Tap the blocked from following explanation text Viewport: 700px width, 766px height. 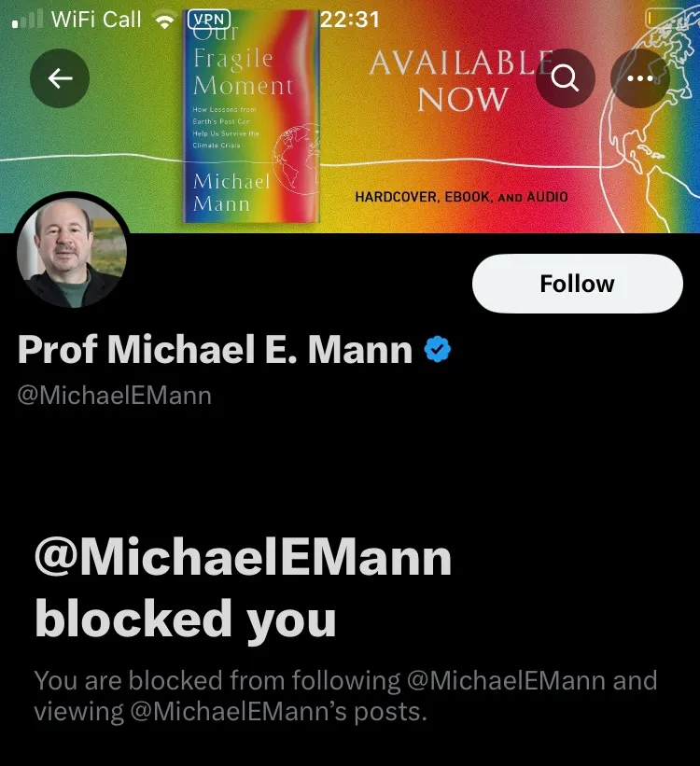[345, 696]
